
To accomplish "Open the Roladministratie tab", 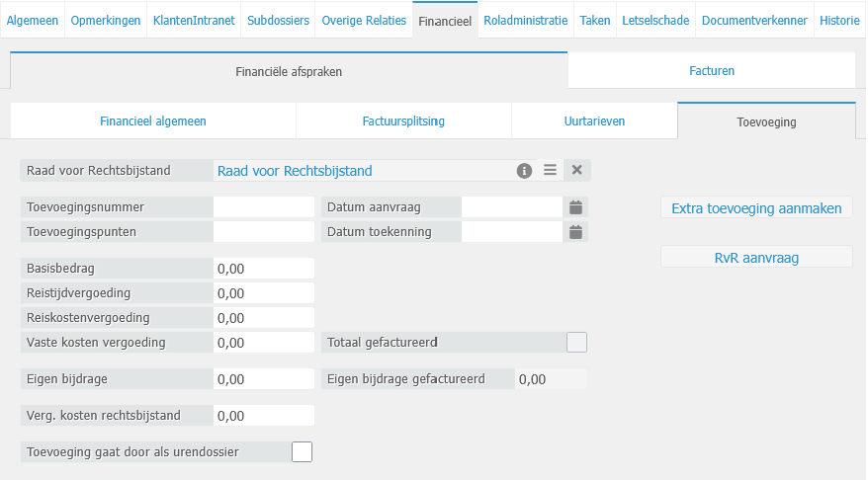I will coord(526,21).
